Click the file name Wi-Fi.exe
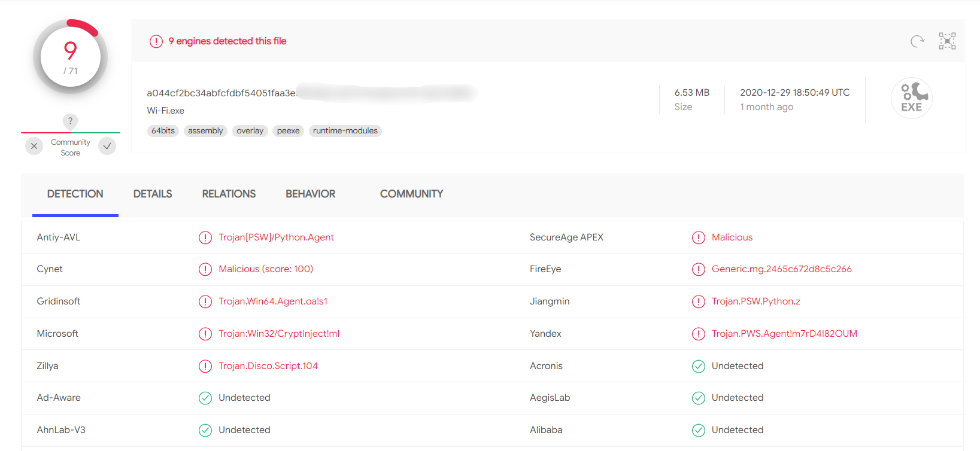 click(x=166, y=111)
